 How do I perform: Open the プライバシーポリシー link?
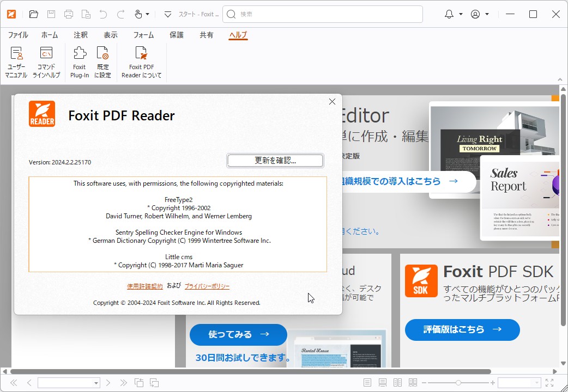point(206,286)
